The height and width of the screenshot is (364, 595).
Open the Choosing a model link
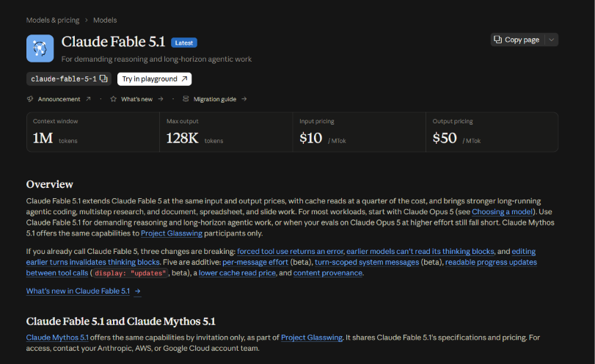click(x=502, y=212)
